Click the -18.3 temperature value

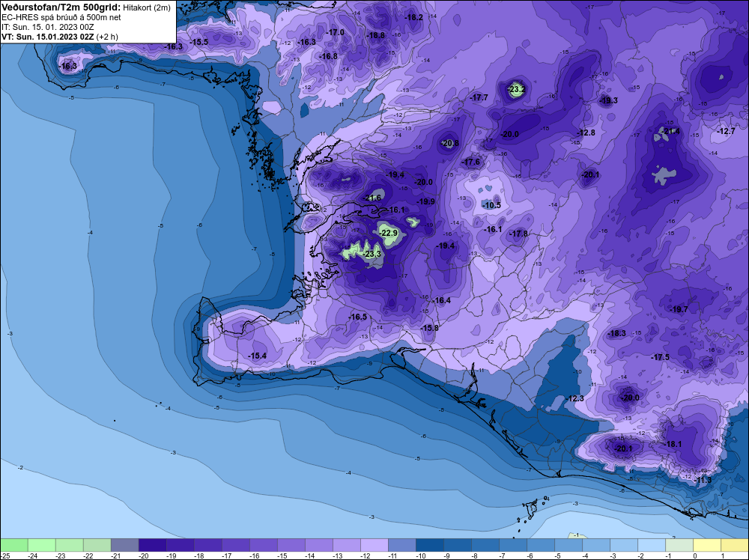coord(616,333)
